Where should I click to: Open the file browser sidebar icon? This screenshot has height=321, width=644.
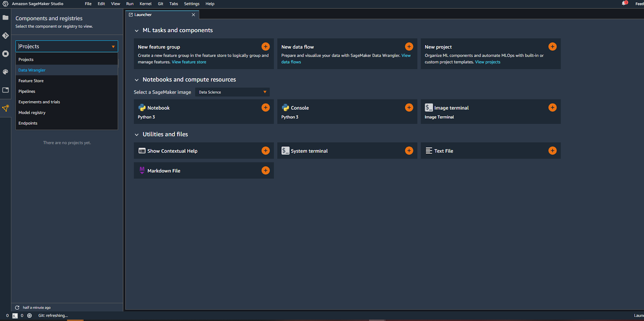pos(6,18)
